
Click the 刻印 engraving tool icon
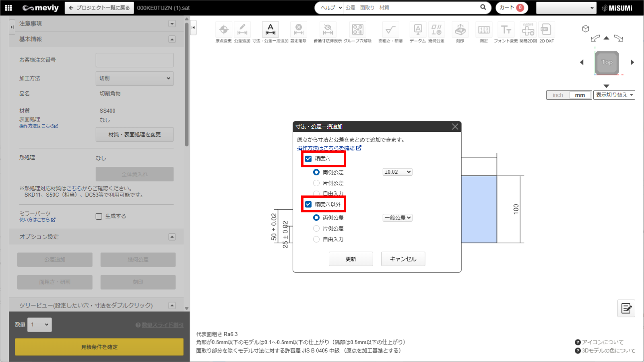[460, 30]
